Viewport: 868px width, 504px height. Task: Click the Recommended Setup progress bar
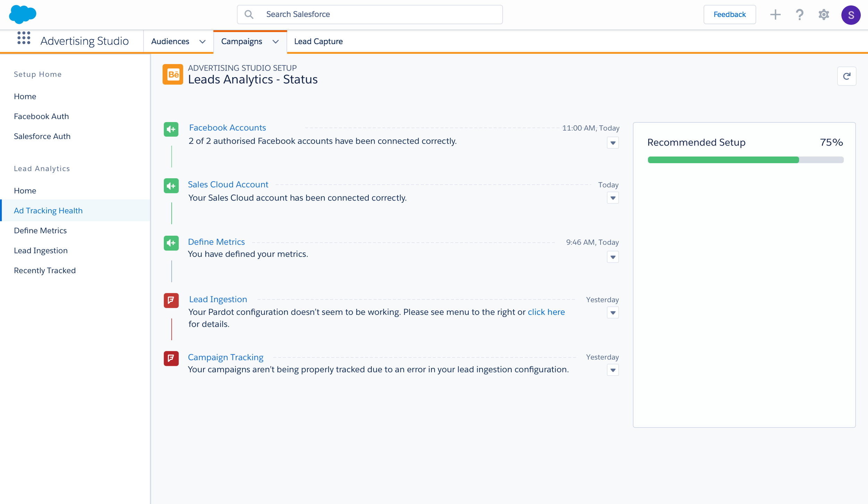(745, 160)
